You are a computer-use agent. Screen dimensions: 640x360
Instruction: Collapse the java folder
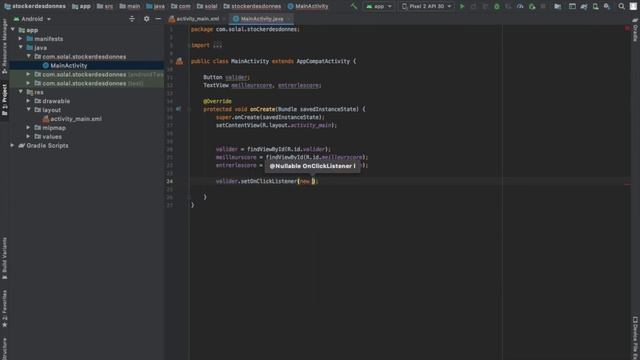tap(20, 47)
